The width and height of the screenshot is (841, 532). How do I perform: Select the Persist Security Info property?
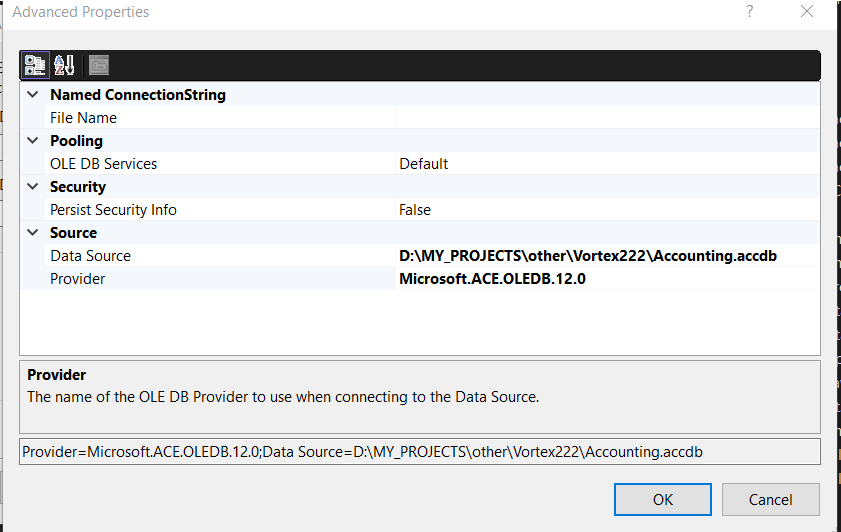click(x=113, y=210)
